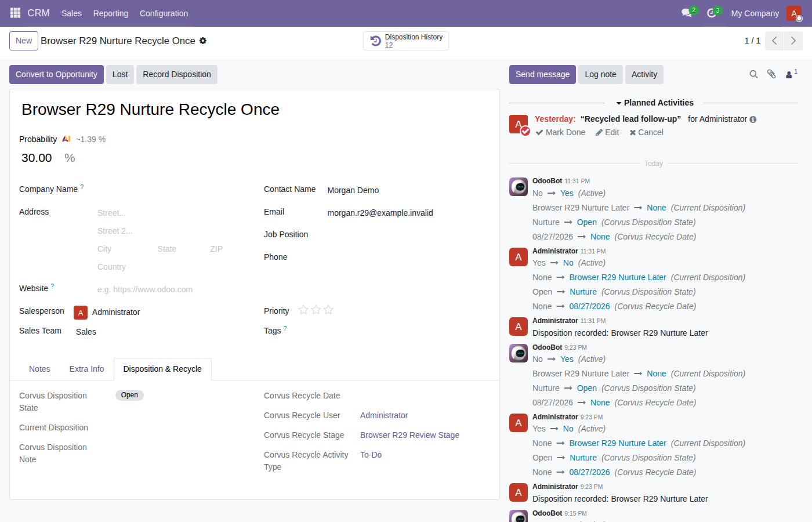Viewport: 812px width, 522px height.
Task: Click the Street address field
Action: click(172, 213)
